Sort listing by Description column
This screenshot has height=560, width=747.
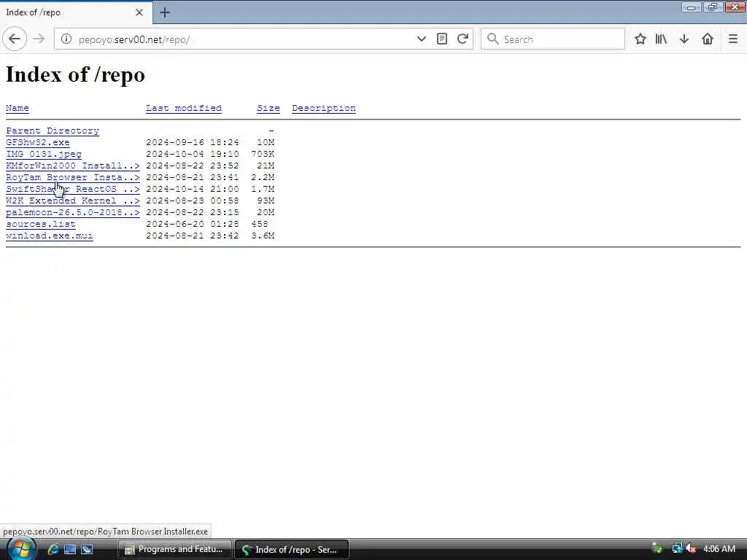point(323,108)
